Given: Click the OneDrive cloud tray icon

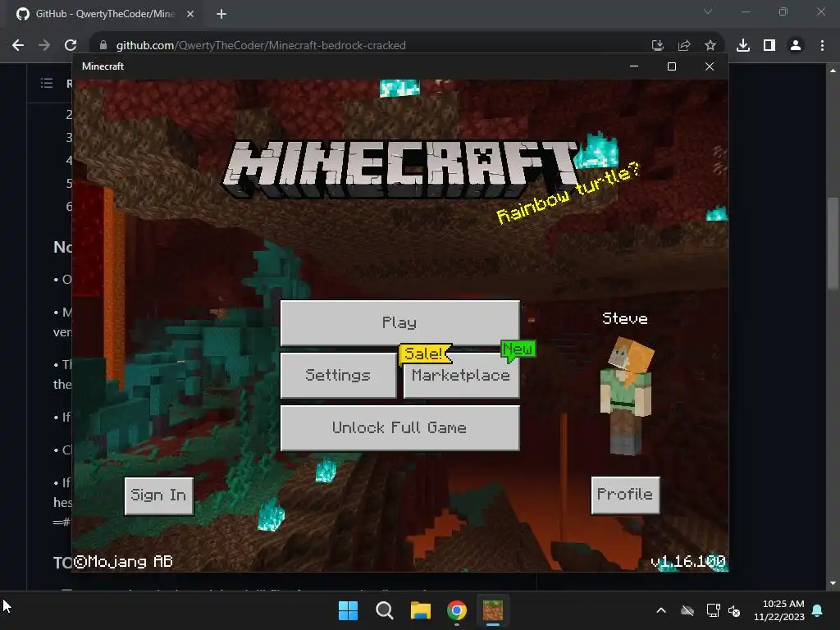Looking at the screenshot, I should click(x=687, y=610).
